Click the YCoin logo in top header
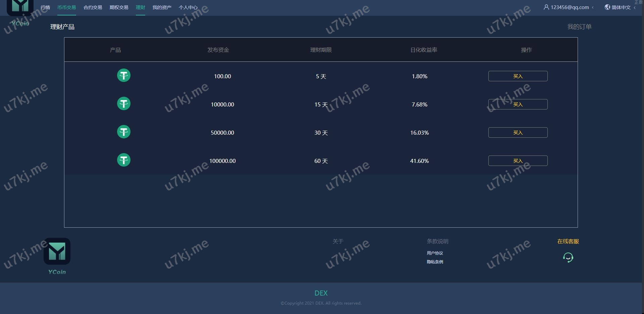 [x=20, y=7]
